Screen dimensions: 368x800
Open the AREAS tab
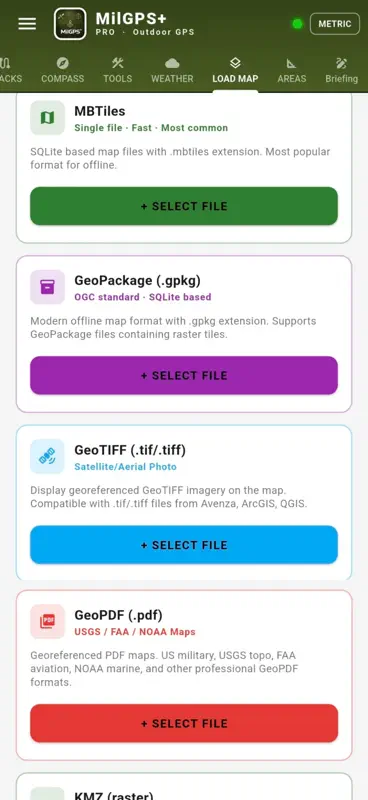tap(291, 70)
